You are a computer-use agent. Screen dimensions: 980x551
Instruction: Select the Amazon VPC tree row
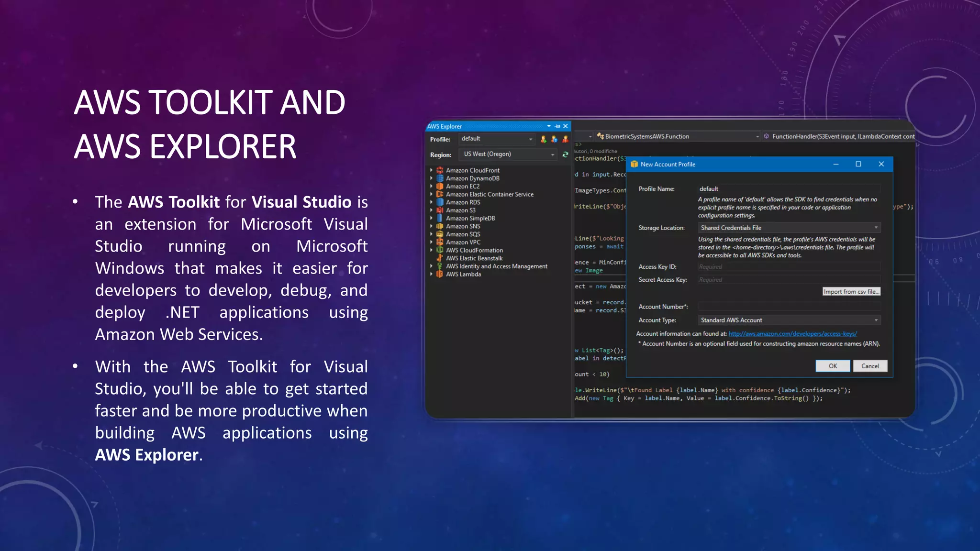463,242
